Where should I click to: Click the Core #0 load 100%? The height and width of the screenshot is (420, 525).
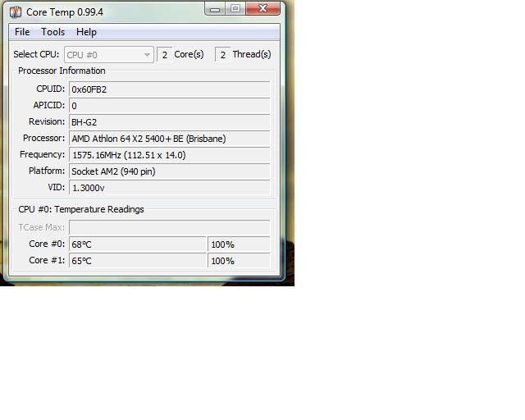coord(239,244)
